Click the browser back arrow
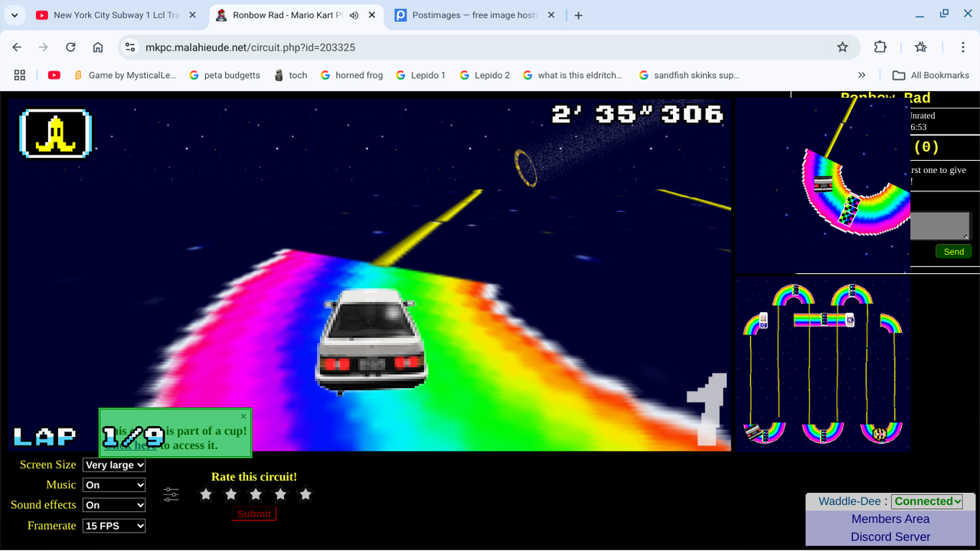The height and width of the screenshot is (551, 980). point(17,47)
